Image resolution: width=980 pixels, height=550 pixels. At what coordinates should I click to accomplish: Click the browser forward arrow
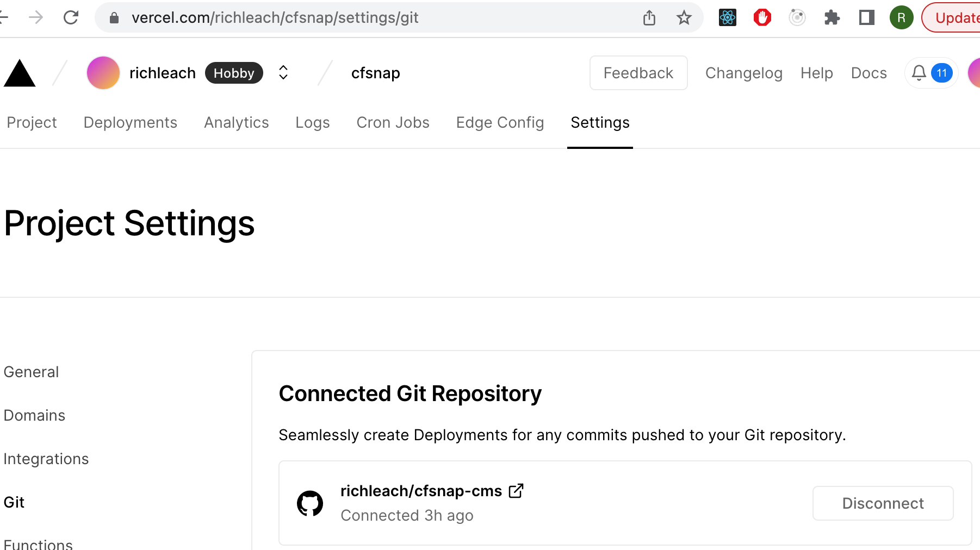[x=36, y=18]
